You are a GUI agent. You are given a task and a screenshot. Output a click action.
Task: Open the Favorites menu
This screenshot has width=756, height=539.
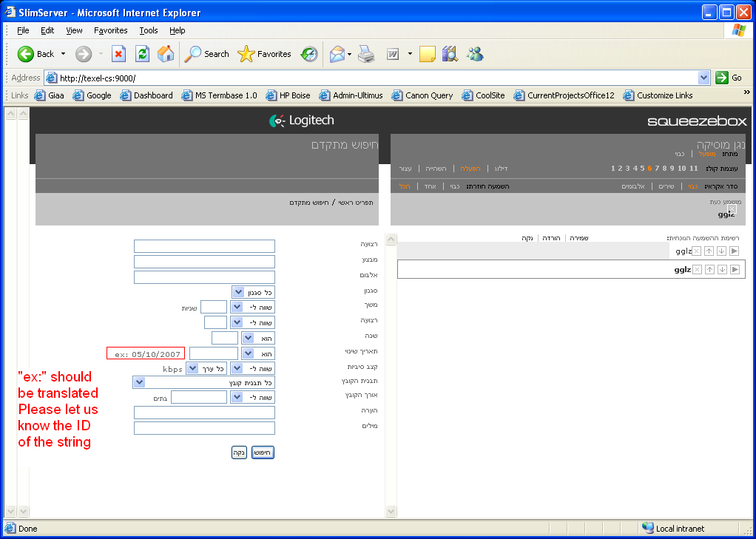pyautogui.click(x=110, y=30)
